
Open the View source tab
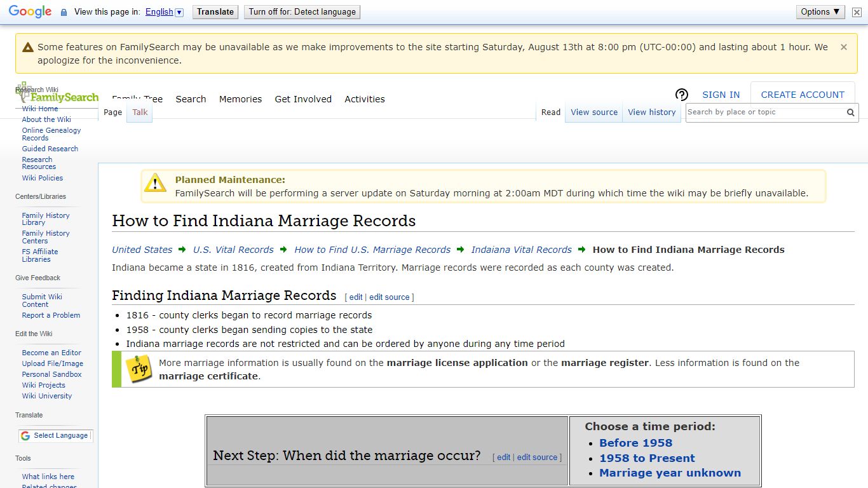click(x=594, y=112)
